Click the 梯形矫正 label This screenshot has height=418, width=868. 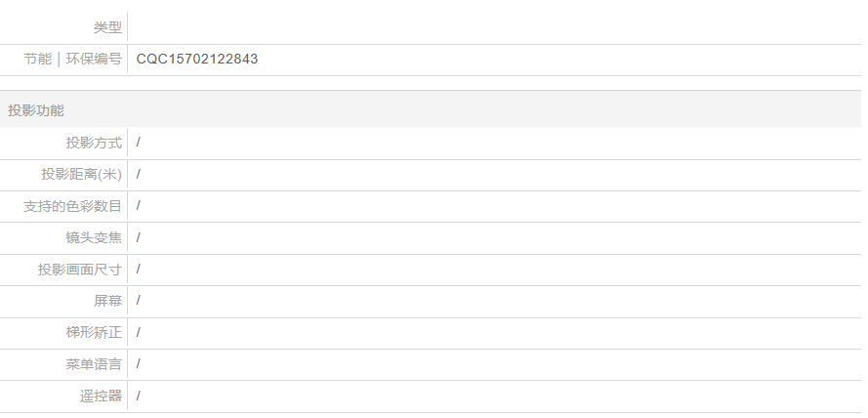coord(94,333)
